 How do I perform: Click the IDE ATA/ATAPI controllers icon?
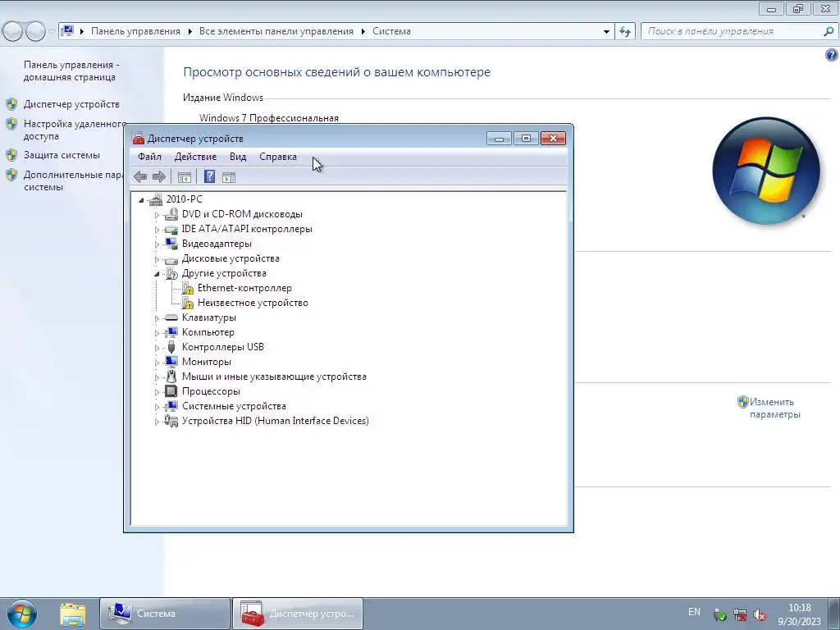click(x=171, y=230)
